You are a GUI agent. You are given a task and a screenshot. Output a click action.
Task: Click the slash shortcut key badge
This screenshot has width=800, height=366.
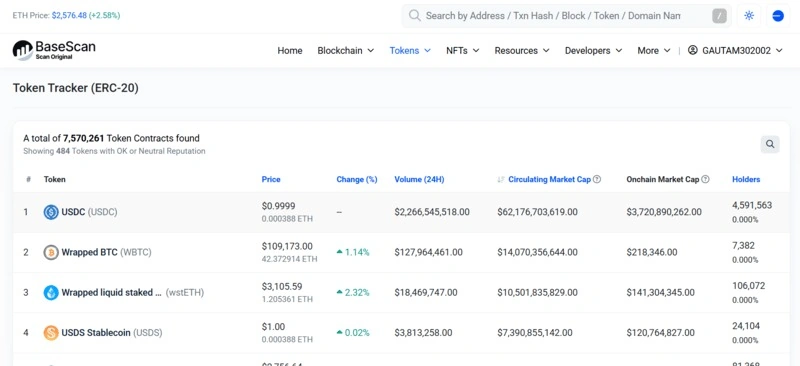[719, 16]
